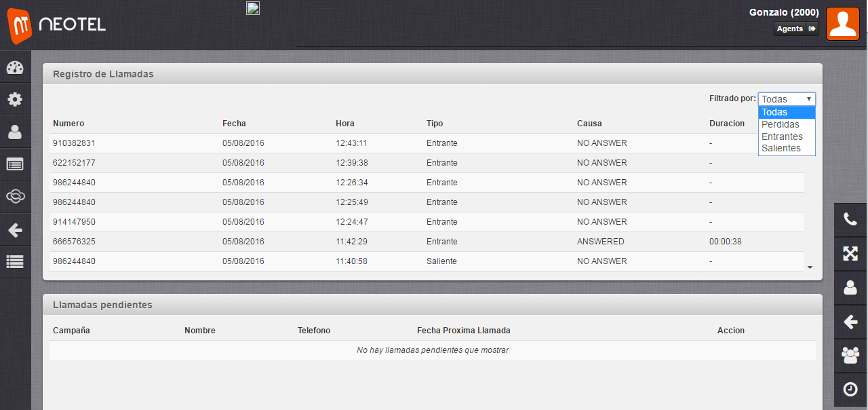868x410 pixels.
Task: Click phone number 666576325 in call log
Action: click(x=74, y=242)
